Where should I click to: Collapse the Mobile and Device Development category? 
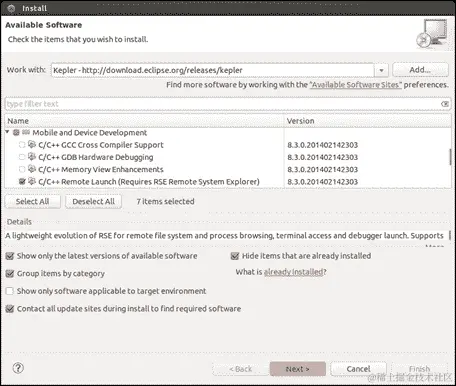[x=7, y=132]
